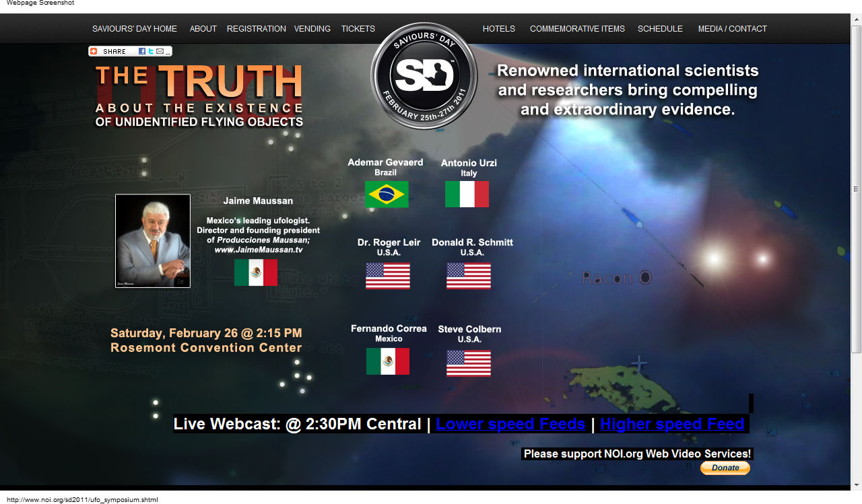Open the Hotels page

pos(499,29)
